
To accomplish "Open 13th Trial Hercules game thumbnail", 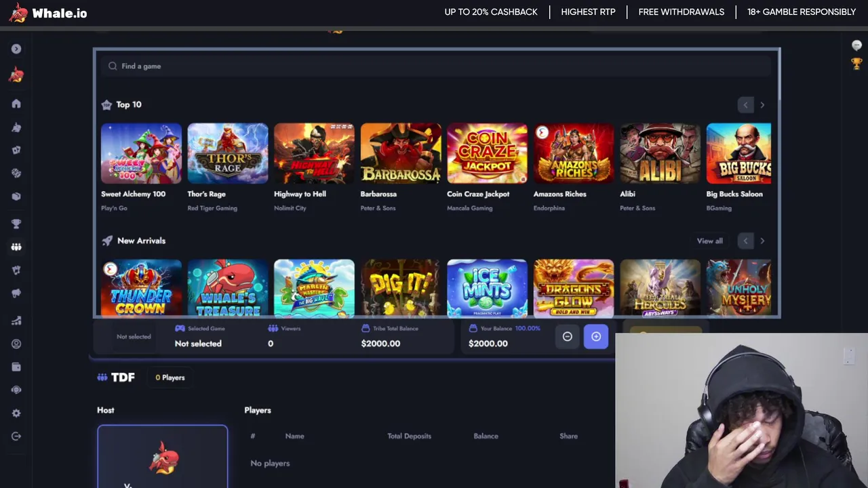I will coord(660,288).
